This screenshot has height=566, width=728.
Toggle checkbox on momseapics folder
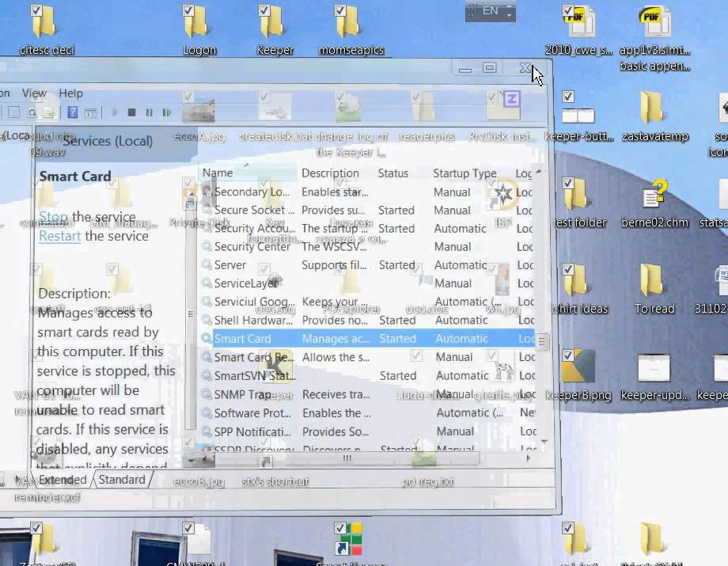pos(340,11)
